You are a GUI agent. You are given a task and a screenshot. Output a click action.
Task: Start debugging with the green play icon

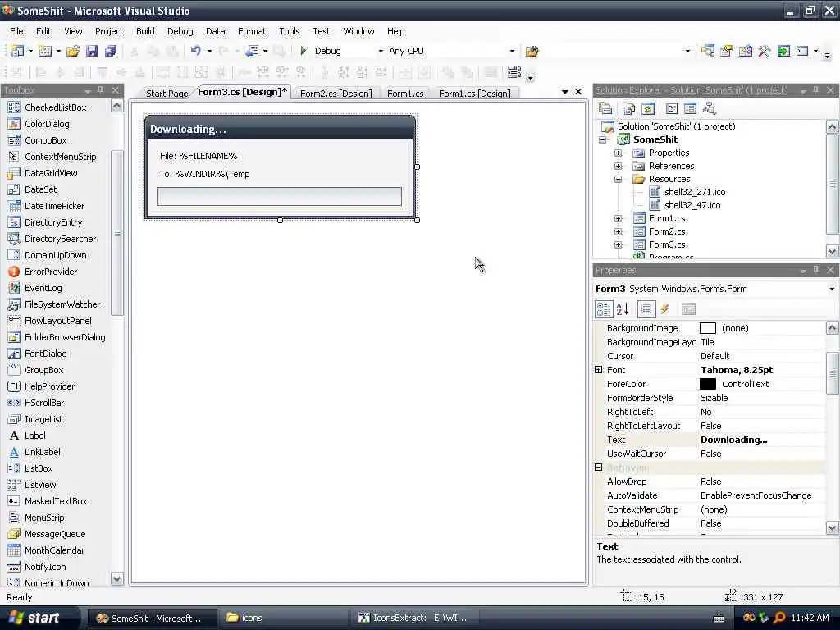(x=304, y=51)
